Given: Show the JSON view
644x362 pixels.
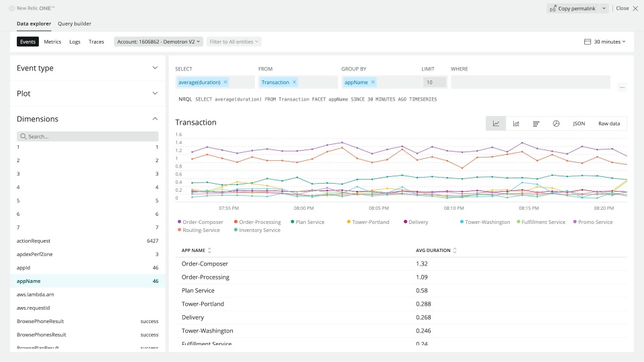Looking at the screenshot, I should tap(579, 123).
